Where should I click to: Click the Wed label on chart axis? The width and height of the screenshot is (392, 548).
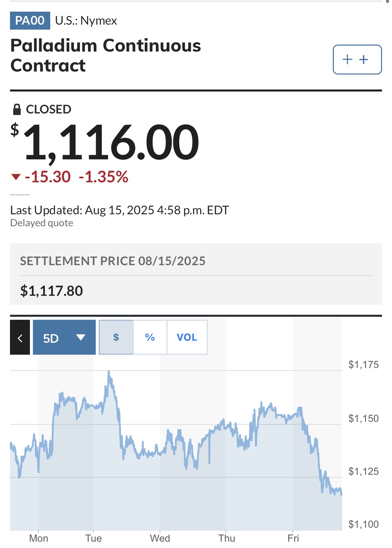160,538
